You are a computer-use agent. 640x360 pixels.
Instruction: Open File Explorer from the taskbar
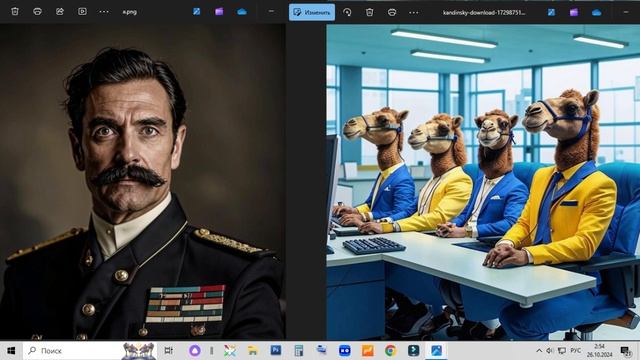pos(253,351)
